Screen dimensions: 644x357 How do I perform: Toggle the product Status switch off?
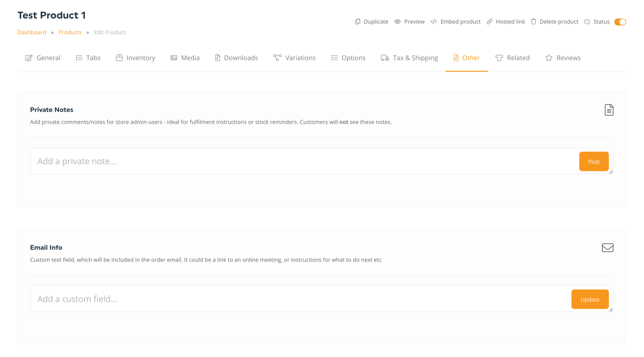pos(620,22)
